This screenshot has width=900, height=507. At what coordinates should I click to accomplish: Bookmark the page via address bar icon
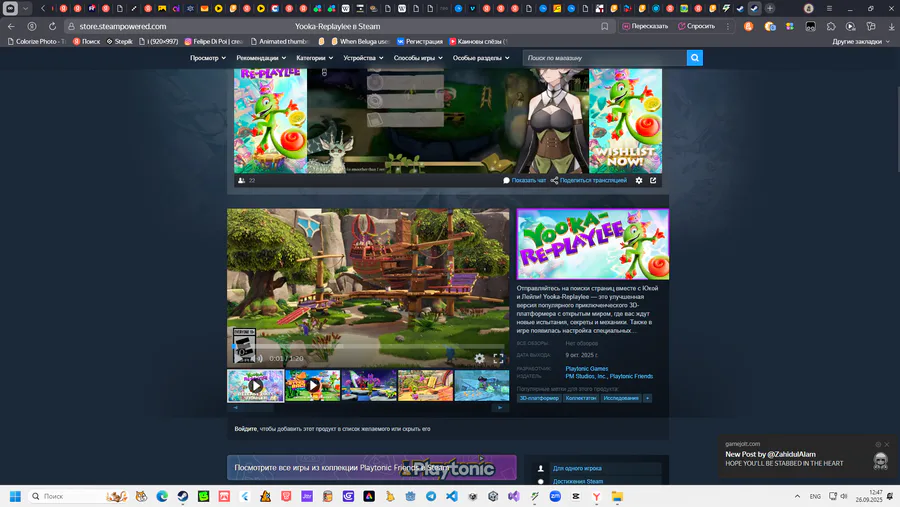point(604,26)
